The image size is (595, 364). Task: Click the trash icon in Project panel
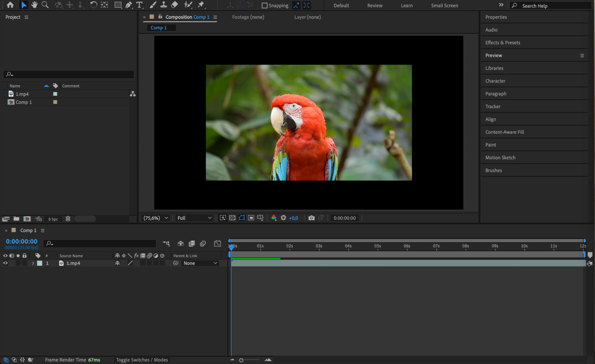tap(68, 219)
